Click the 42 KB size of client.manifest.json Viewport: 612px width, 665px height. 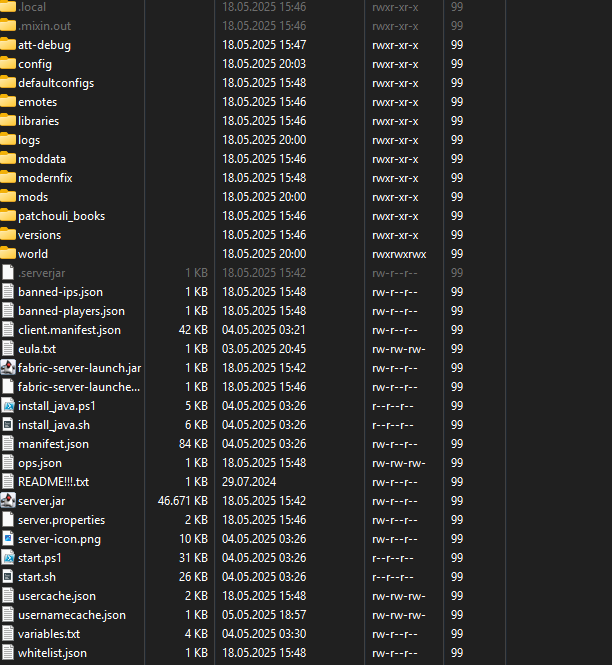(x=193, y=330)
